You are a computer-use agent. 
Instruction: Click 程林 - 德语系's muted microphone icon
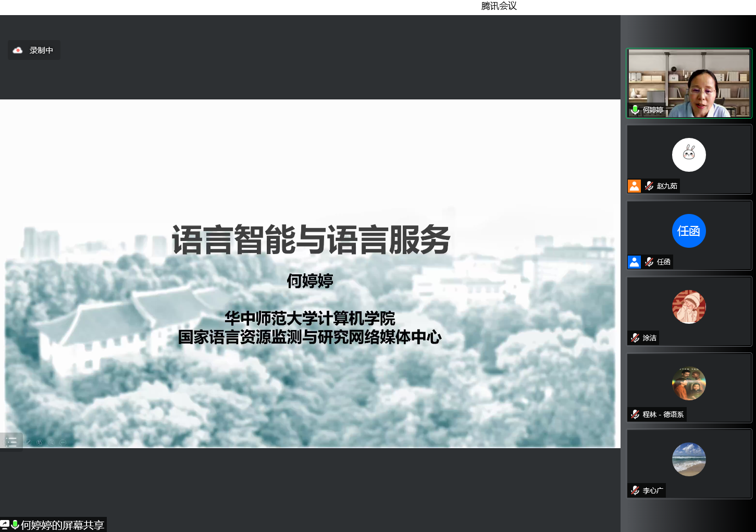pos(635,414)
